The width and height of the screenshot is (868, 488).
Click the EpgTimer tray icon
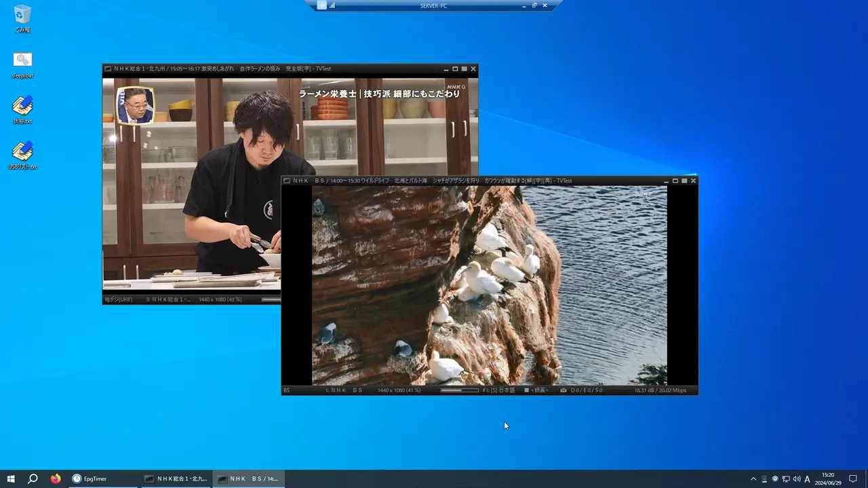tap(775, 479)
